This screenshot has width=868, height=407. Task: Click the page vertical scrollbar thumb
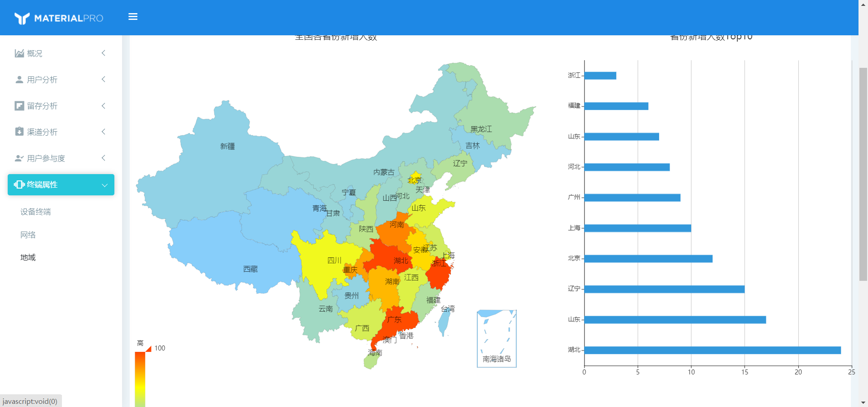click(863, 174)
